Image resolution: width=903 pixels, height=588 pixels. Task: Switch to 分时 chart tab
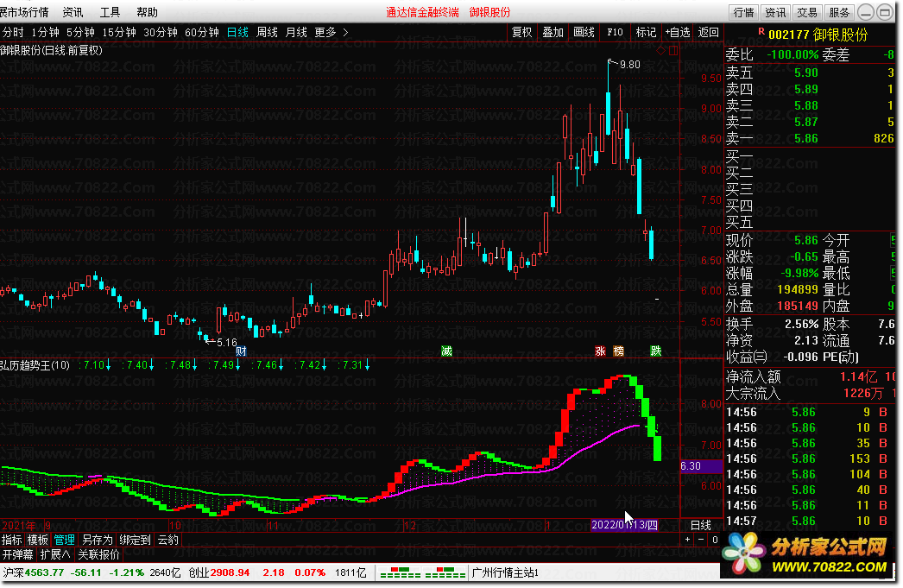[13, 32]
